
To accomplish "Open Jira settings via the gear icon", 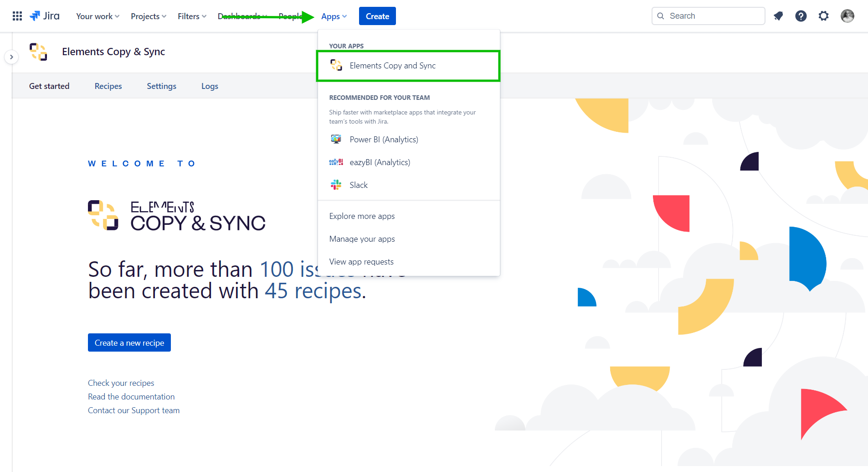I will coord(824,16).
